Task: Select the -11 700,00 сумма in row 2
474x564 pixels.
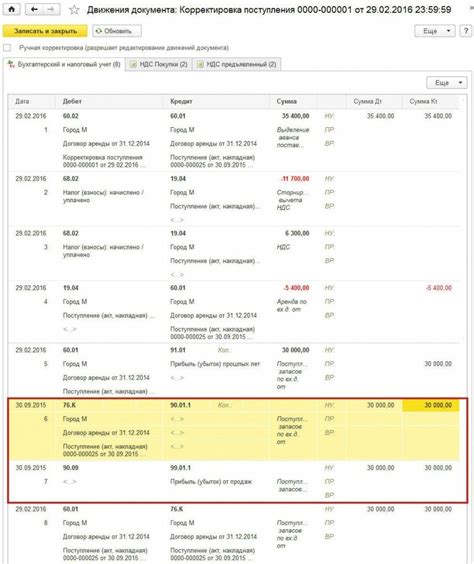Action: pyautogui.click(x=295, y=179)
